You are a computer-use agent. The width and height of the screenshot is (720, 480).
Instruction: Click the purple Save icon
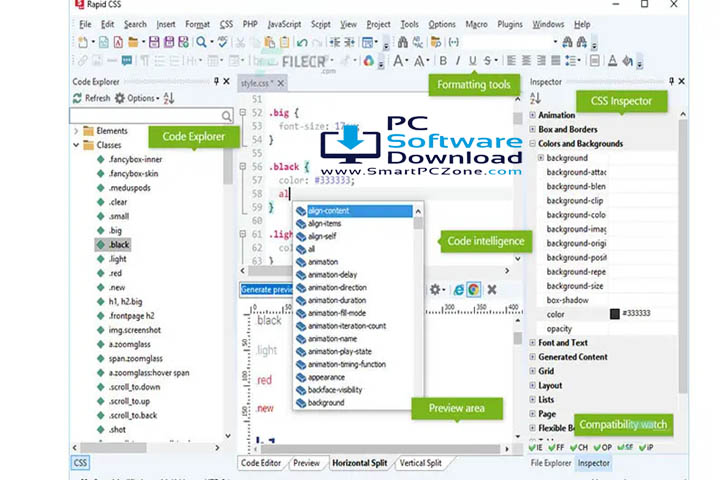(x=154, y=42)
